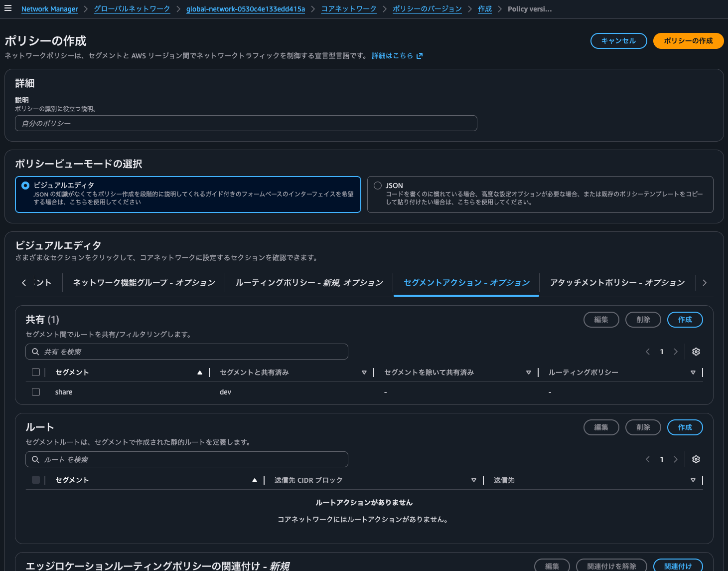728x571 pixels.
Task: Click the sort triangle on セグメント column
Action: (200, 372)
